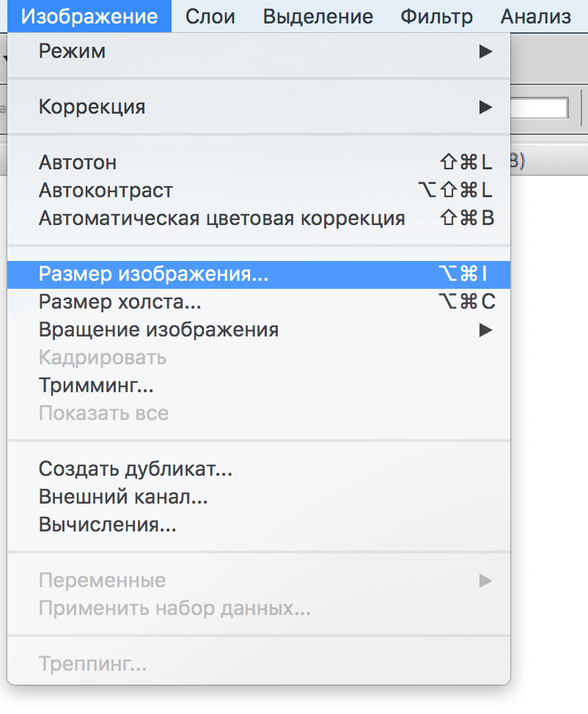Open the Фильтр menu
588x714 pixels.
pos(436,16)
